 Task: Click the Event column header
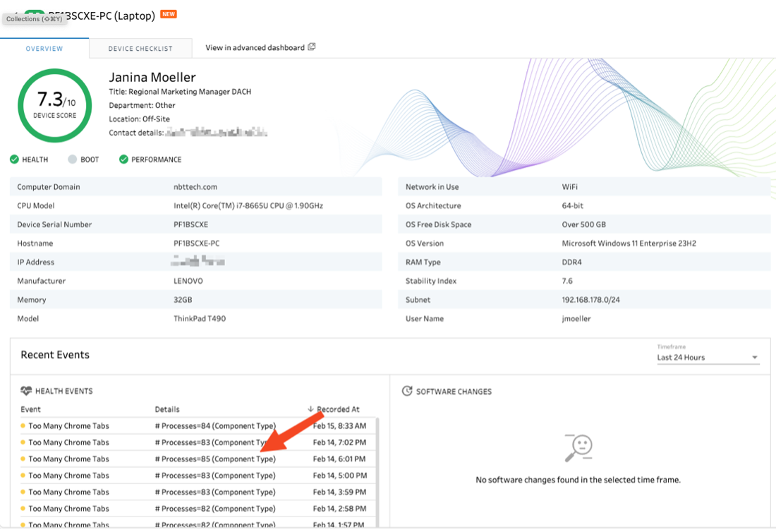point(30,409)
